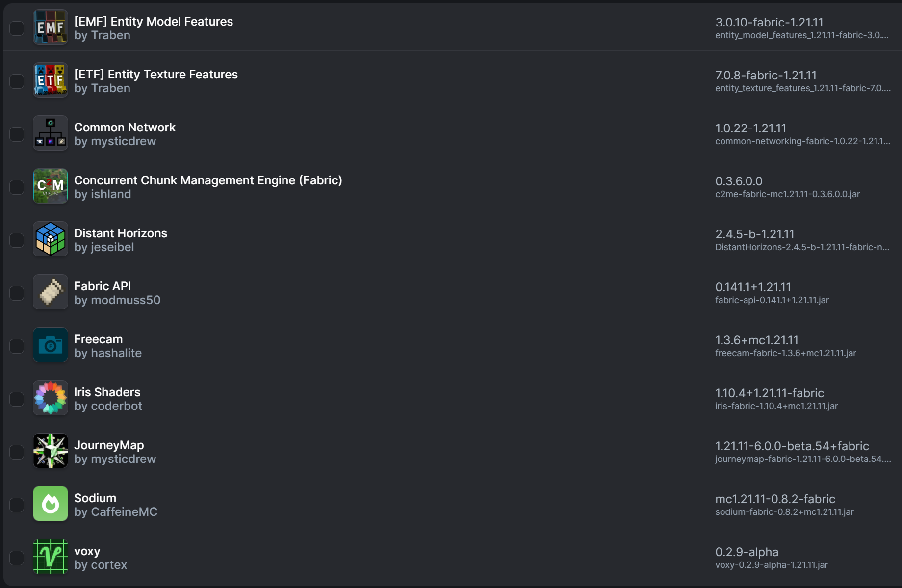Click the Common Network mod icon
Viewport: 902px width, 588px height.
tap(50, 133)
